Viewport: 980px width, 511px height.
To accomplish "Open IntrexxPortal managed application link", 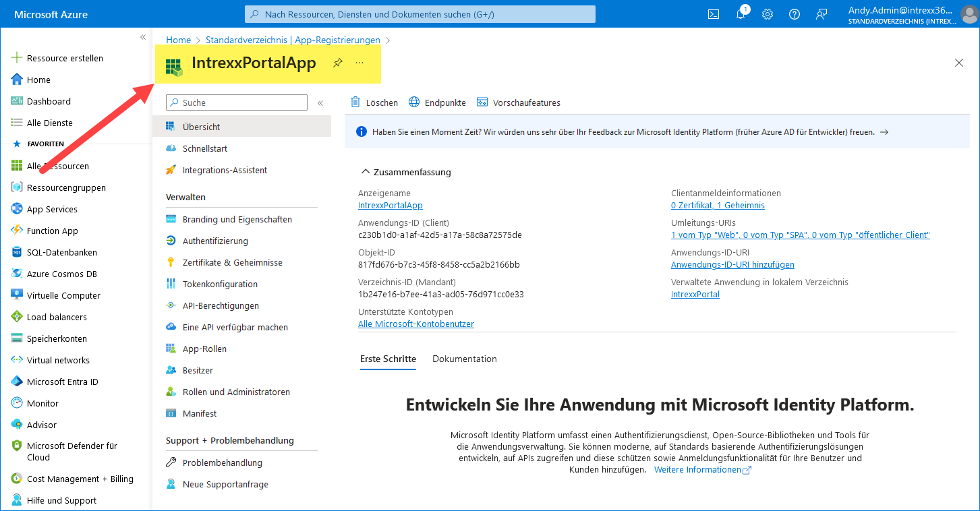I will tap(695, 295).
